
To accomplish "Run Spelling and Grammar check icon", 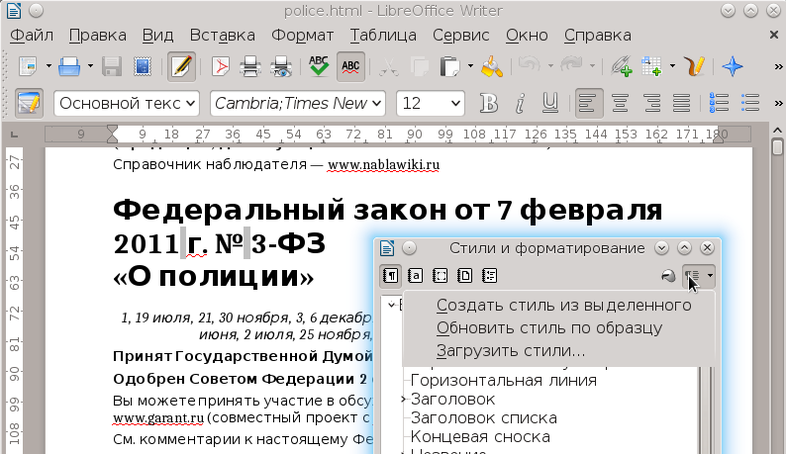I will coord(319,66).
